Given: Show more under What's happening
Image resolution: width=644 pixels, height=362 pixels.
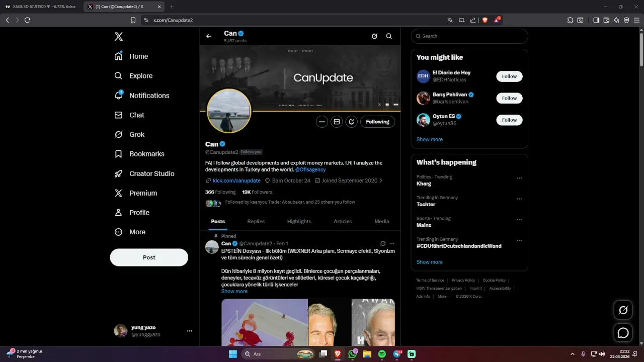Looking at the screenshot, I should pyautogui.click(x=430, y=262).
